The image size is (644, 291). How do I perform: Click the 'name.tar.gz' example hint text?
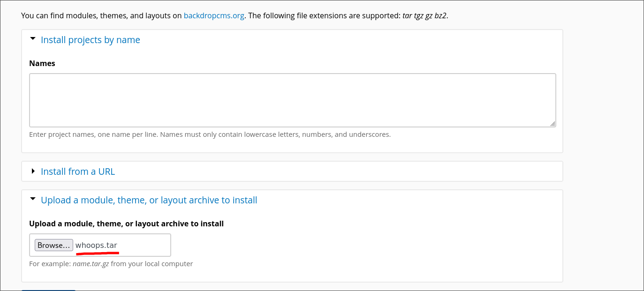pyautogui.click(x=91, y=264)
